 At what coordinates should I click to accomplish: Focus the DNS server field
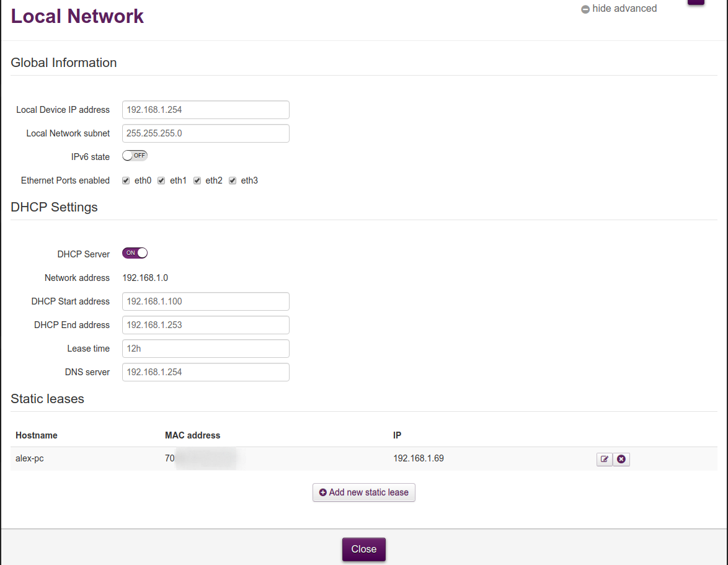pyautogui.click(x=206, y=372)
